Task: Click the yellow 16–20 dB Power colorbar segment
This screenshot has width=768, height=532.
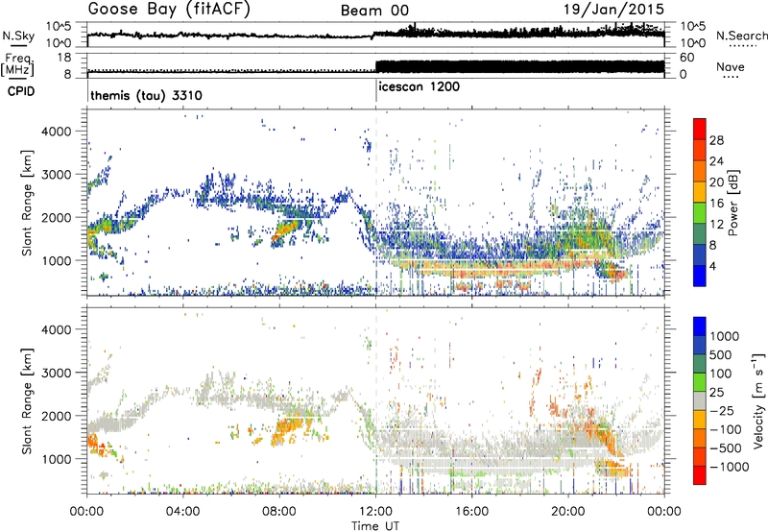Action: (700, 191)
